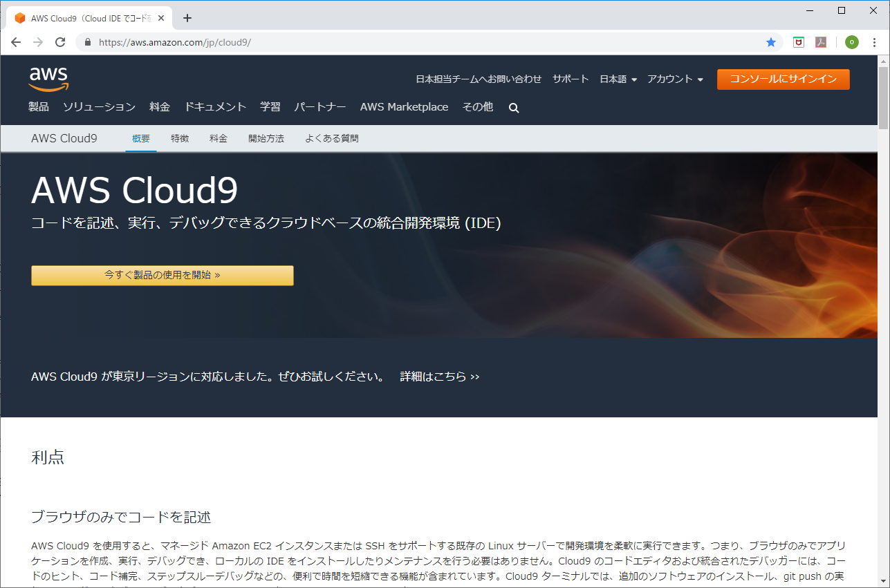Select the 特徴 tab
The image size is (890, 588).
click(180, 138)
